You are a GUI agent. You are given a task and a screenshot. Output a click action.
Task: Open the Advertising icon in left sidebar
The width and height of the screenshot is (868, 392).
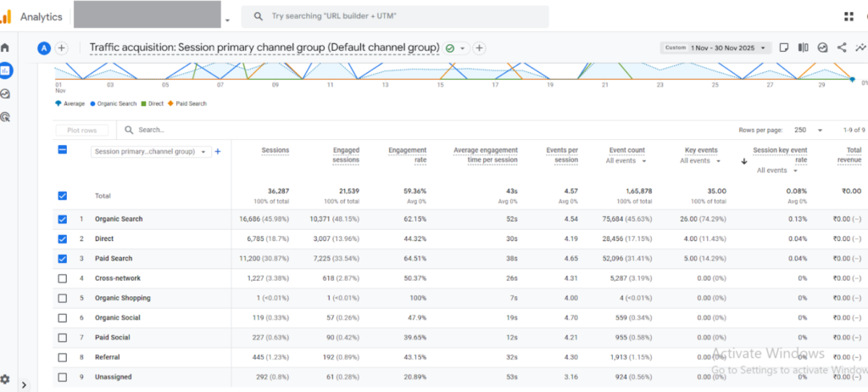tap(5, 117)
